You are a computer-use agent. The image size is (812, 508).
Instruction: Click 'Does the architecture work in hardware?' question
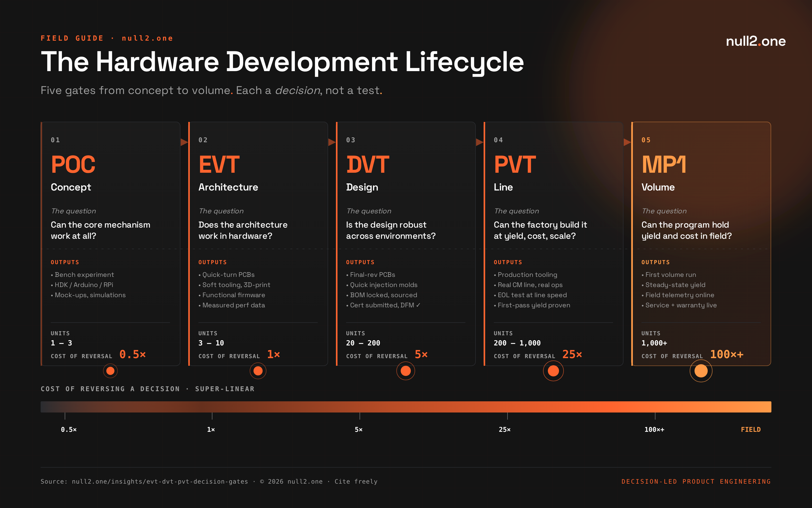243,230
